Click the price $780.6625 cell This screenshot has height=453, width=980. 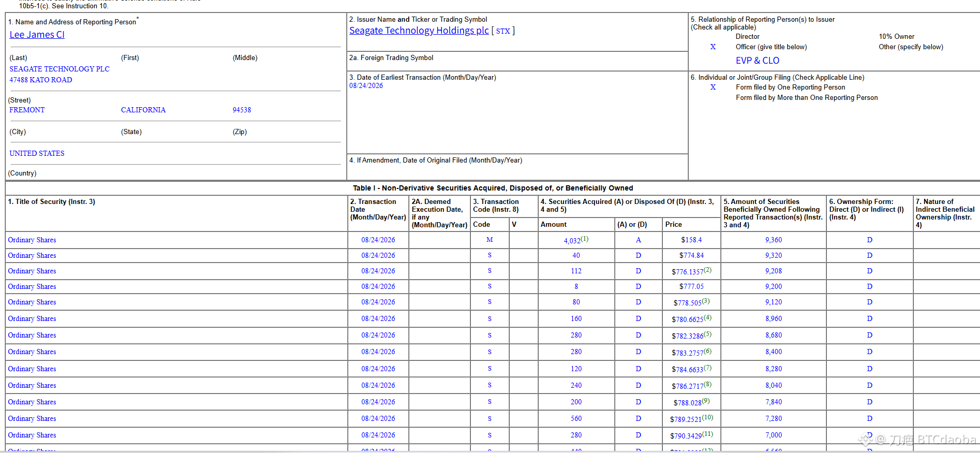(688, 319)
